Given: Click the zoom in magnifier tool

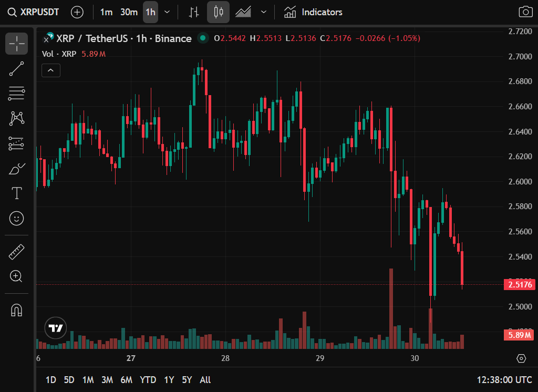Looking at the screenshot, I should [16, 276].
